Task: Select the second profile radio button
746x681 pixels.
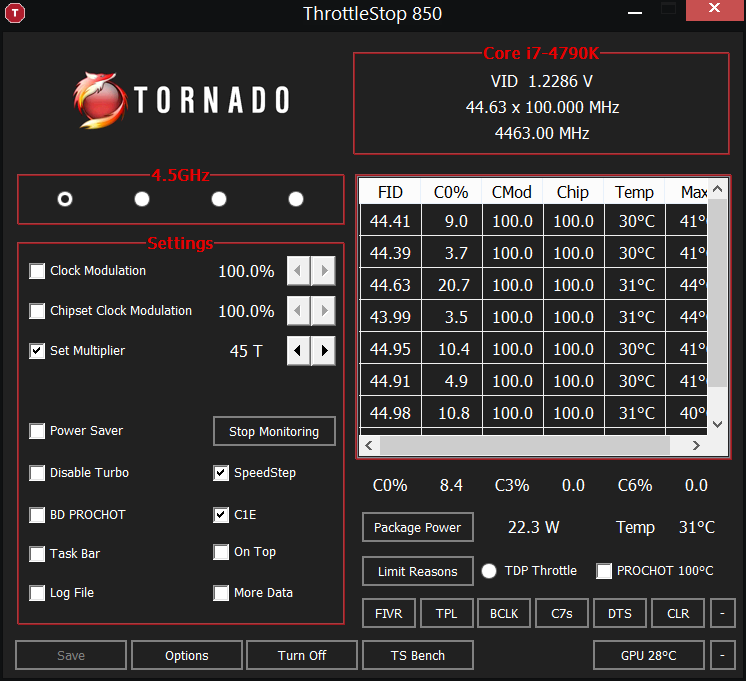Action: click(x=142, y=199)
